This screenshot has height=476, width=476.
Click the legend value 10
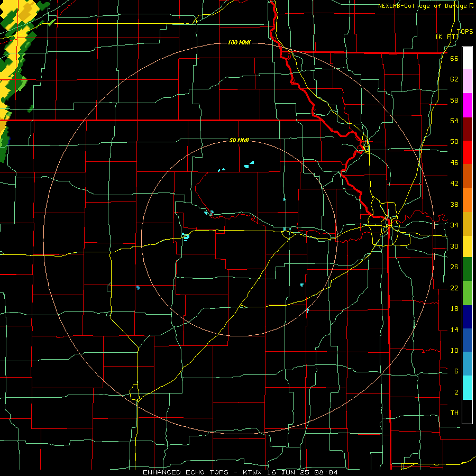pyautogui.click(x=454, y=350)
